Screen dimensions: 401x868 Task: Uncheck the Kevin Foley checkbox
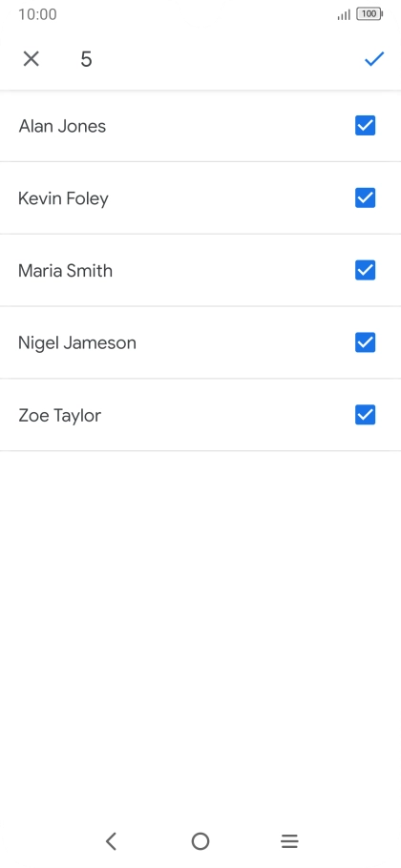coord(365,197)
